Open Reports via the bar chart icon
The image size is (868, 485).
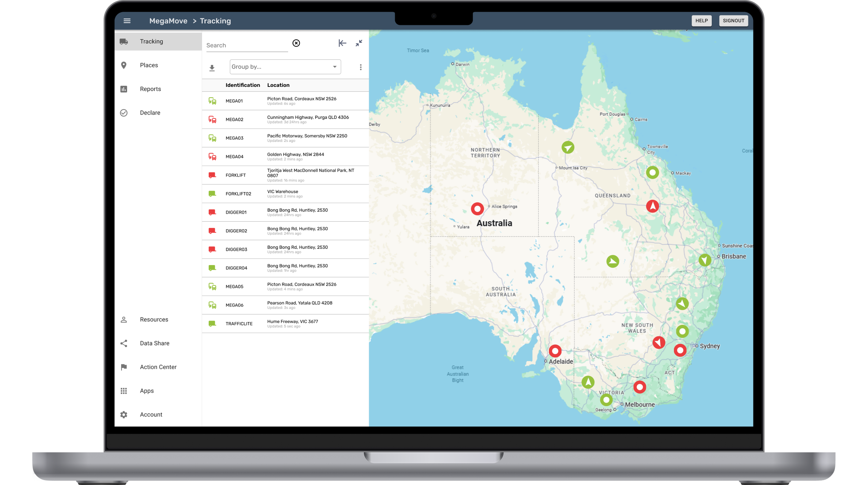124,89
